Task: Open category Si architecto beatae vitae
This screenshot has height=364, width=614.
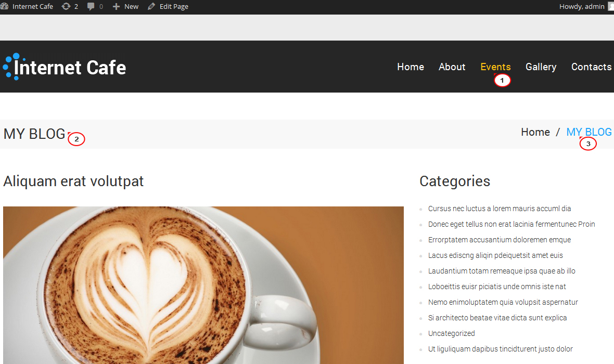Action: click(x=497, y=318)
